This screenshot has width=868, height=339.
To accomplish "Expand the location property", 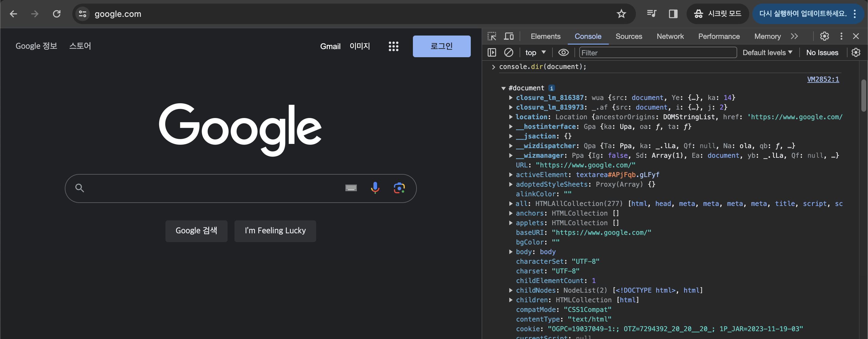I will click(511, 117).
